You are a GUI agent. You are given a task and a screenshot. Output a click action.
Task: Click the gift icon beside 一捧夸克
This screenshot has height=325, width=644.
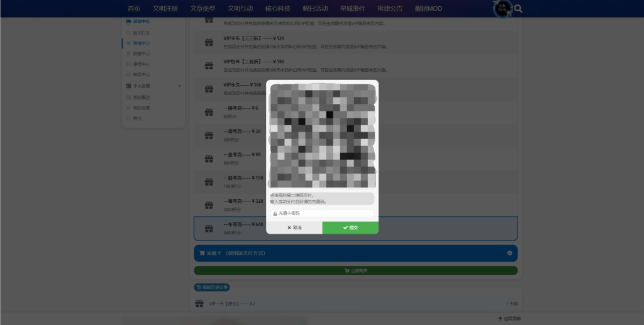[209, 112]
